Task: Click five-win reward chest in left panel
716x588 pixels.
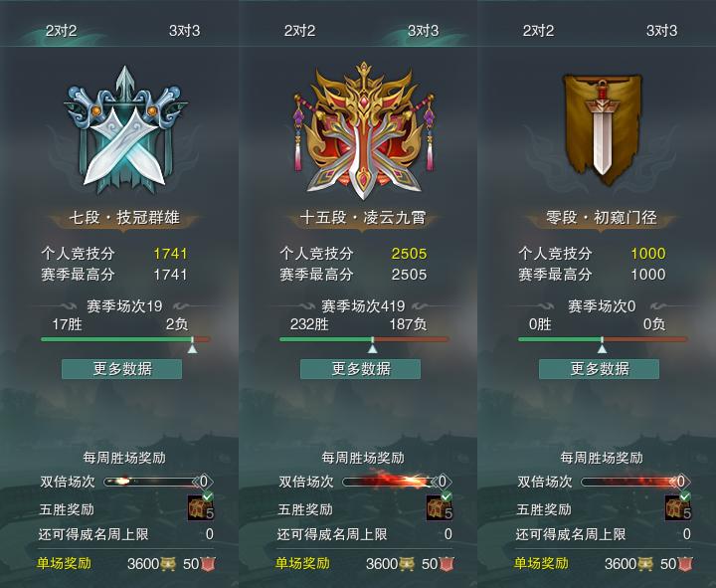Action: pyautogui.click(x=201, y=507)
